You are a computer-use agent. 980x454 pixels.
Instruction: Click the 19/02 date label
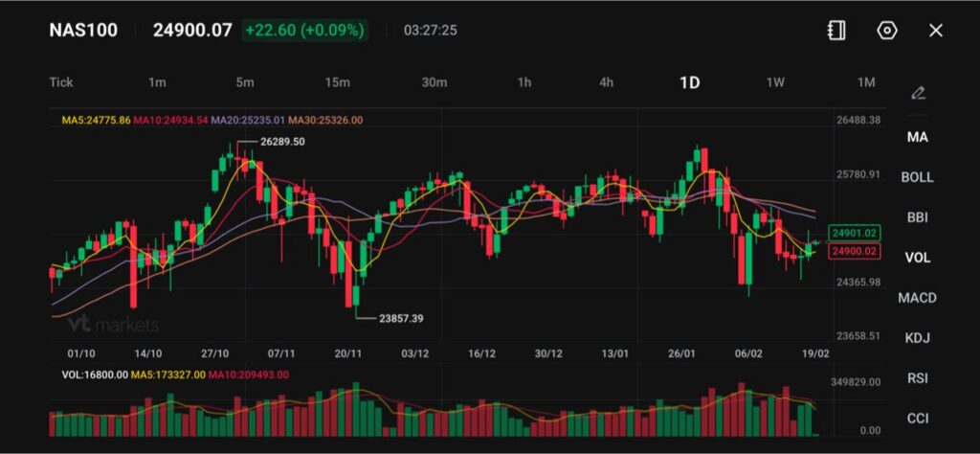[x=815, y=354]
